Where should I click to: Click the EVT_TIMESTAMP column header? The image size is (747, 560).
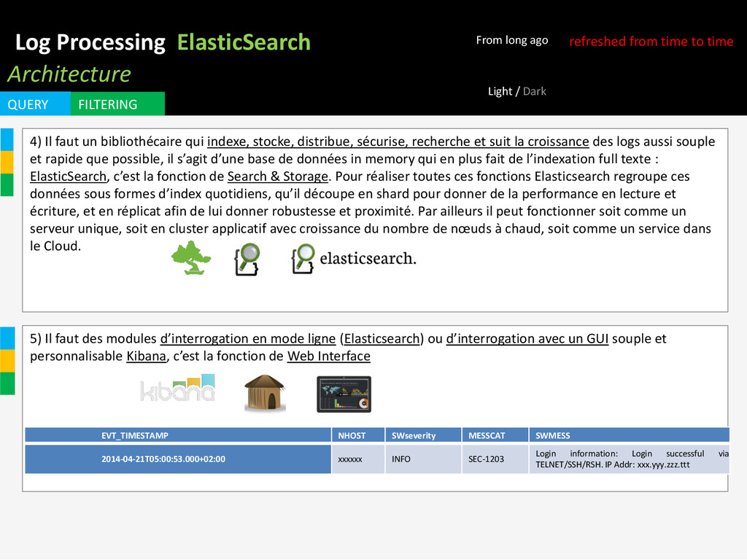click(178, 435)
